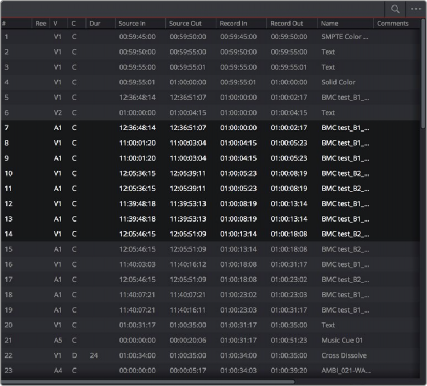Viewport: 427px width, 386px height.
Task: Sort by Record Out column header
Action: coord(287,24)
